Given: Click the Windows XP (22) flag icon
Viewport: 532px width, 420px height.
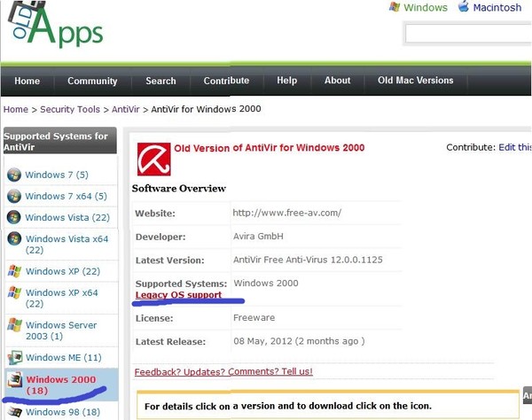Looking at the screenshot, I should click(x=14, y=271).
